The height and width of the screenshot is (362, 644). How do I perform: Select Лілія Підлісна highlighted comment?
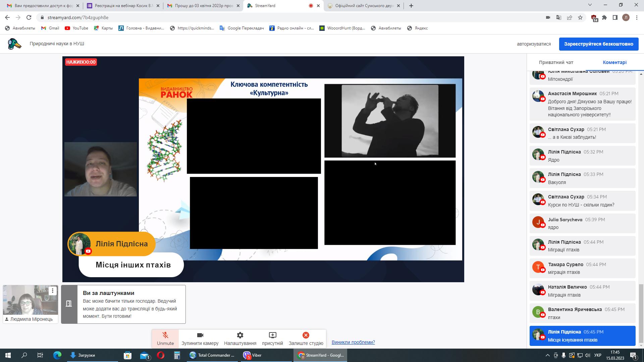582,336
